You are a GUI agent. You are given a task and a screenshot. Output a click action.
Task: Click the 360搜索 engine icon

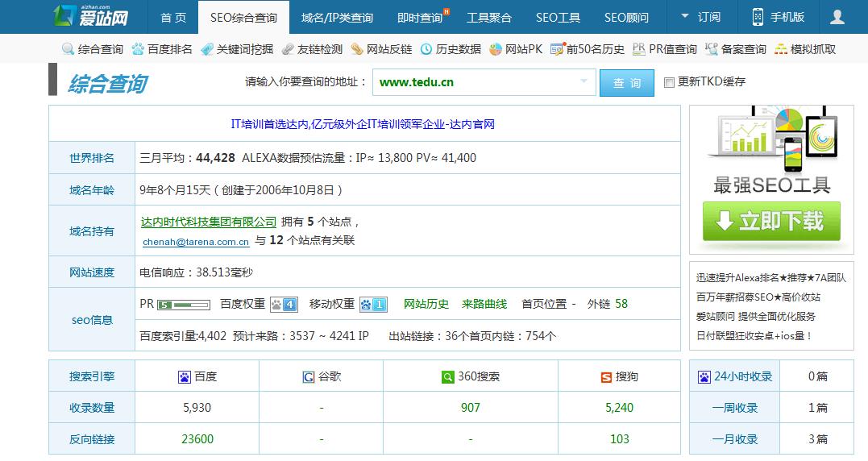(x=447, y=377)
